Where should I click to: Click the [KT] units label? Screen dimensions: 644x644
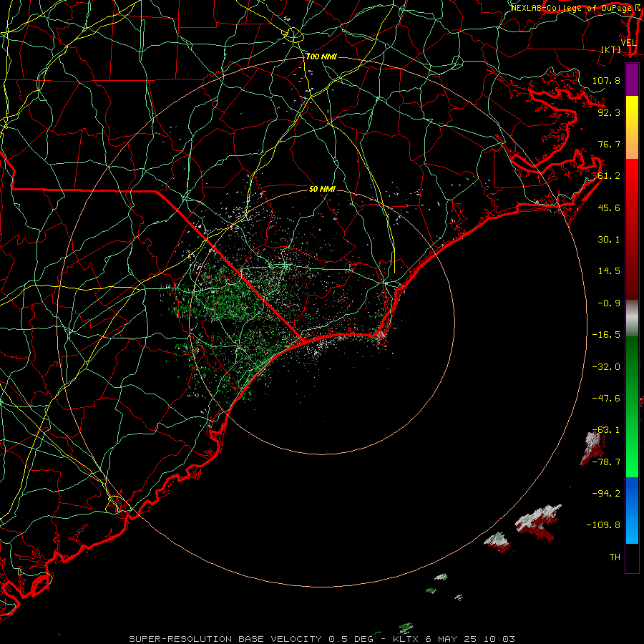coord(611,49)
